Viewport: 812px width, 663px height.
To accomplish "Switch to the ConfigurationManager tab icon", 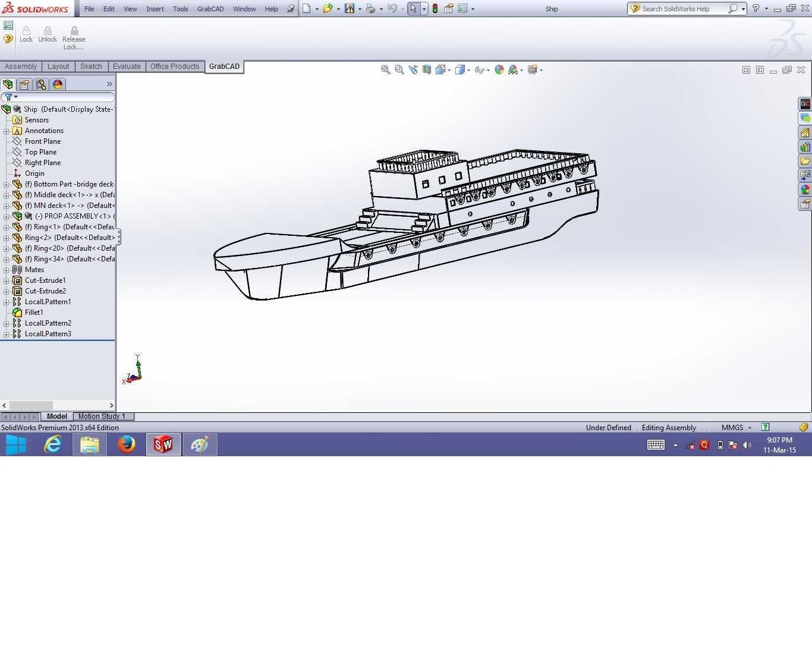I will tap(41, 84).
